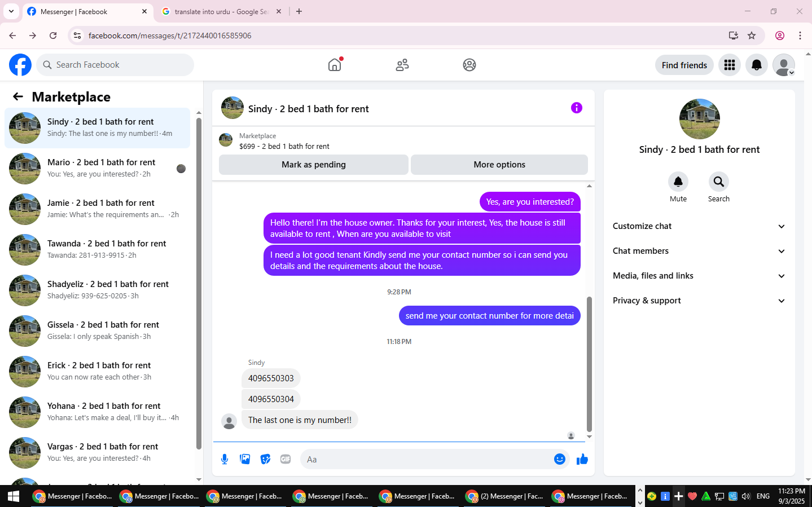Expand Chat members section
The width and height of the screenshot is (812, 507).
[699, 251]
